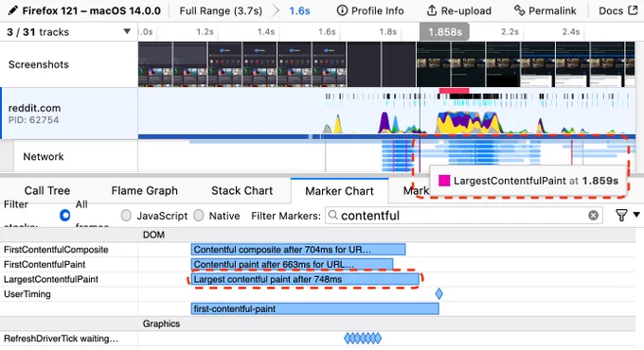Switch to the Call Tree tab
The height and width of the screenshot is (350, 644).
click(x=47, y=191)
